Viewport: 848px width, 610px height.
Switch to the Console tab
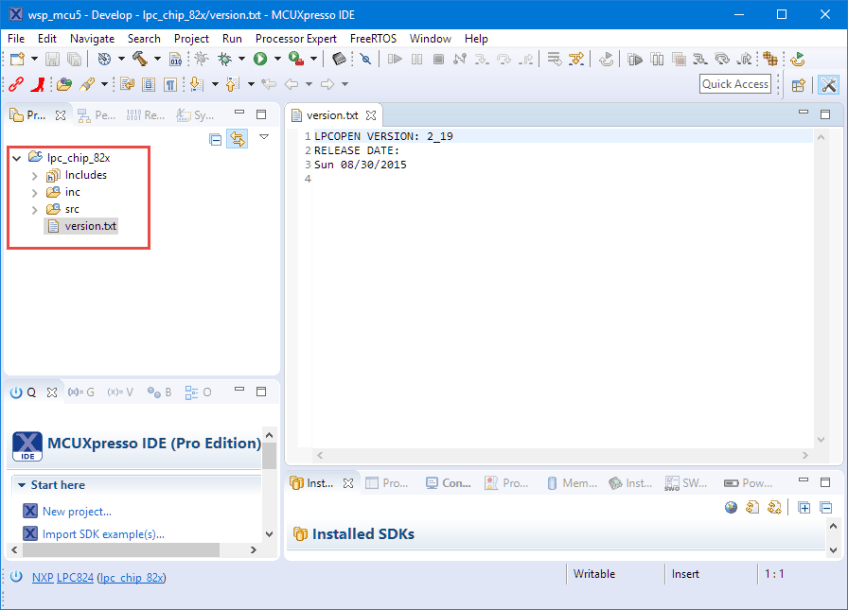pyautogui.click(x=448, y=482)
